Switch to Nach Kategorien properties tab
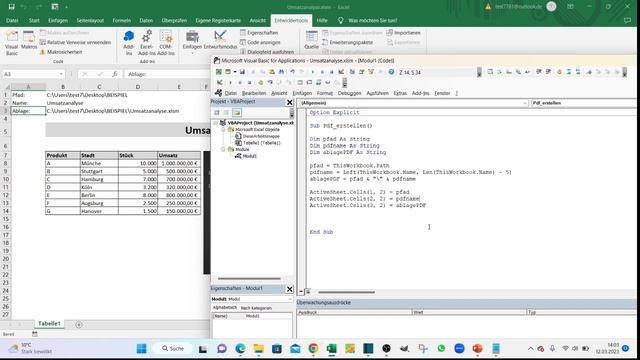Image resolution: width=640 pixels, height=360 pixels. point(256,308)
